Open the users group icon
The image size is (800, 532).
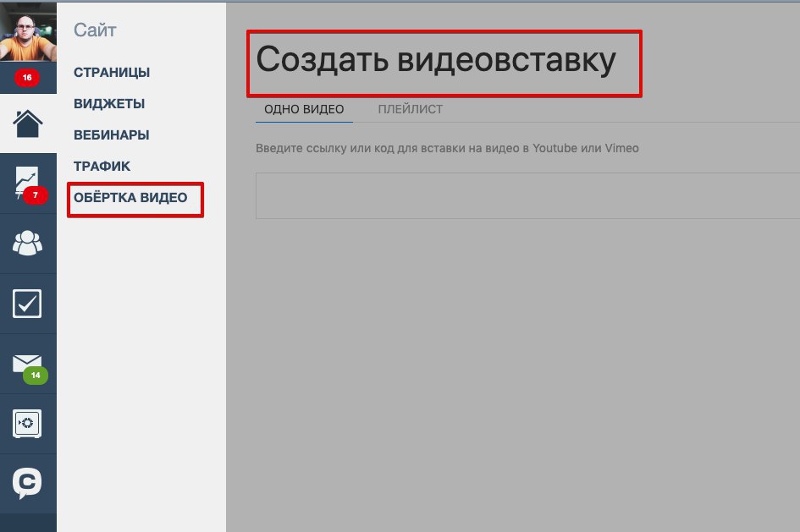(28, 243)
